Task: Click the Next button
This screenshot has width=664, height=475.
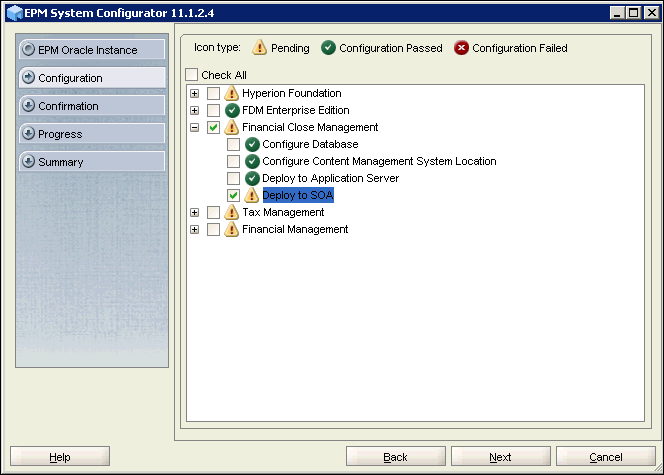Action: 501,456
